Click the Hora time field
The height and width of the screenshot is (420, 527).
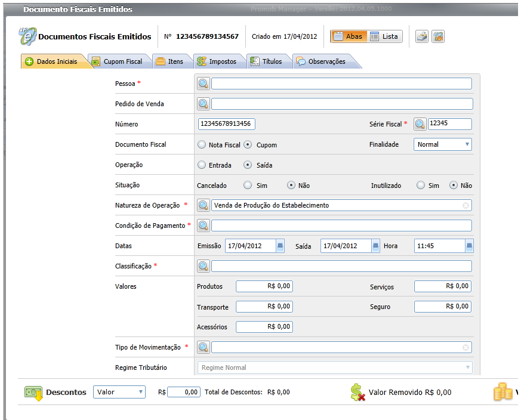440,246
